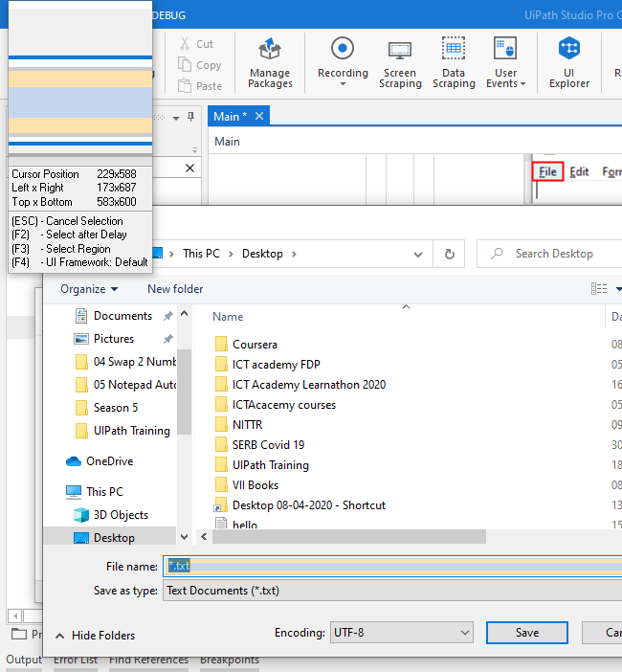The image size is (622, 672).
Task: Open the 05 Notepad Auto folder shortcut
Action: [x=125, y=385]
